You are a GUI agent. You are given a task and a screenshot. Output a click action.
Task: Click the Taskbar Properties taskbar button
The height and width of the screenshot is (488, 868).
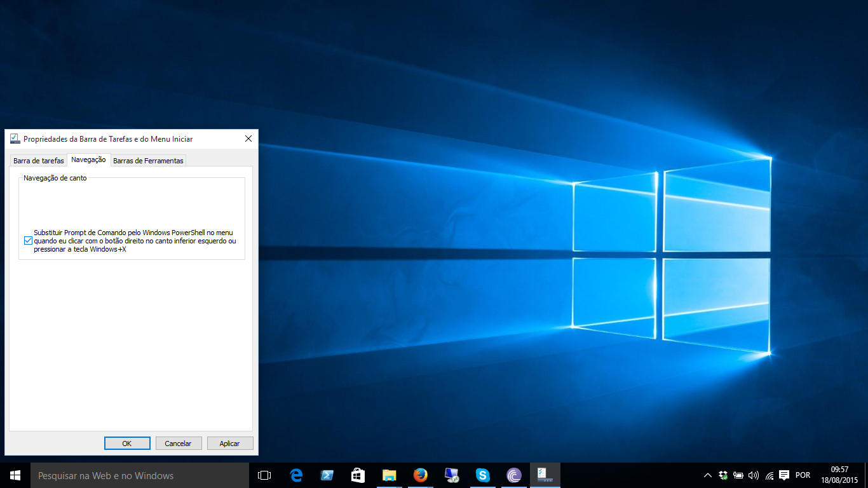pyautogui.click(x=545, y=475)
